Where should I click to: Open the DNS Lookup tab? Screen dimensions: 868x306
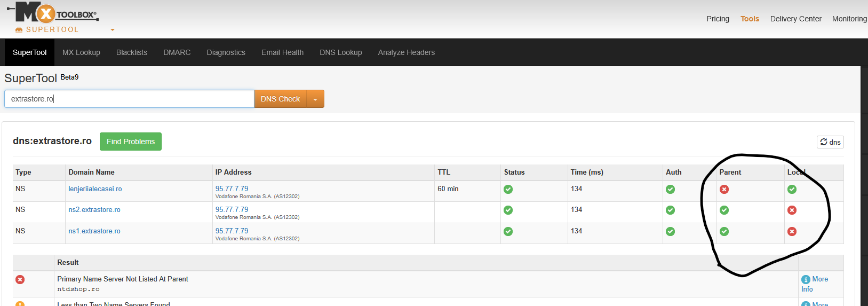(341, 52)
